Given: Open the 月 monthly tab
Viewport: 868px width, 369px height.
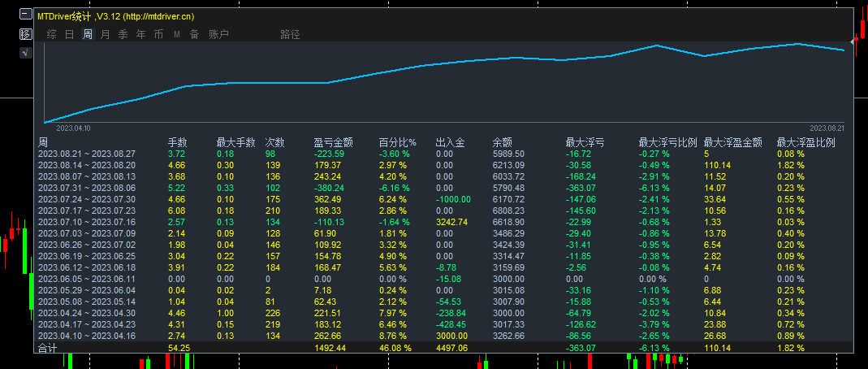Looking at the screenshot, I should click(106, 34).
